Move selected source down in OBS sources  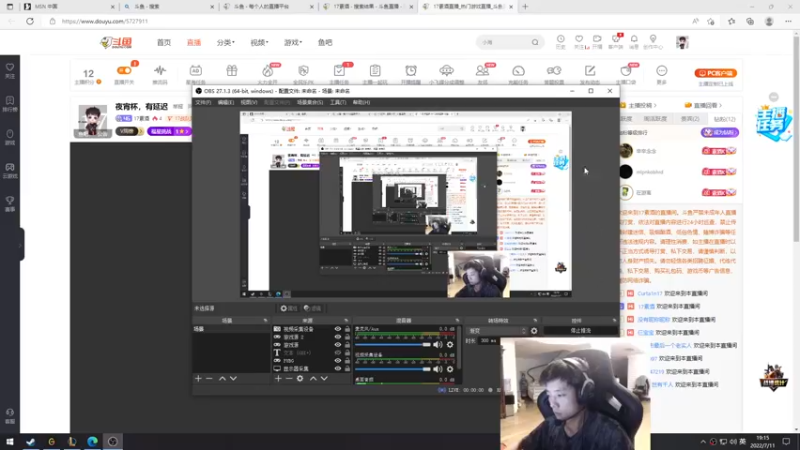[x=324, y=379]
